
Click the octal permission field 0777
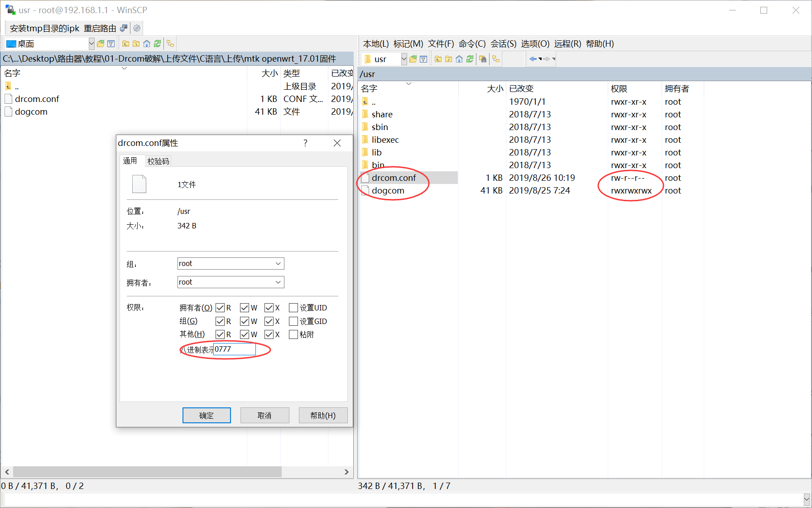235,349
